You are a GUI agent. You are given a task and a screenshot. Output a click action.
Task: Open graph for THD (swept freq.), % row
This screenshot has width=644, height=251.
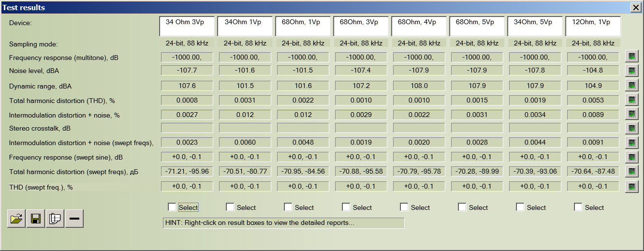tap(631, 186)
